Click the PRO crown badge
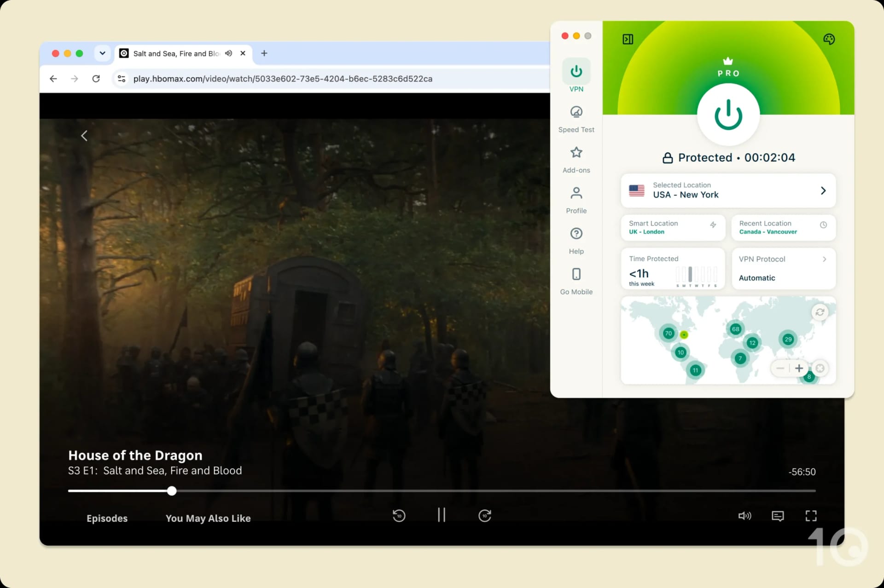 coord(728,67)
